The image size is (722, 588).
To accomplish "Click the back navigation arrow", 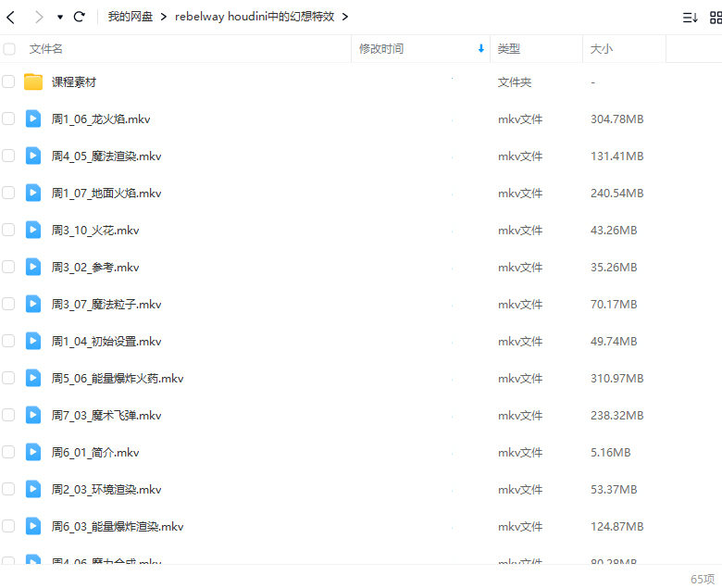I will point(11,17).
